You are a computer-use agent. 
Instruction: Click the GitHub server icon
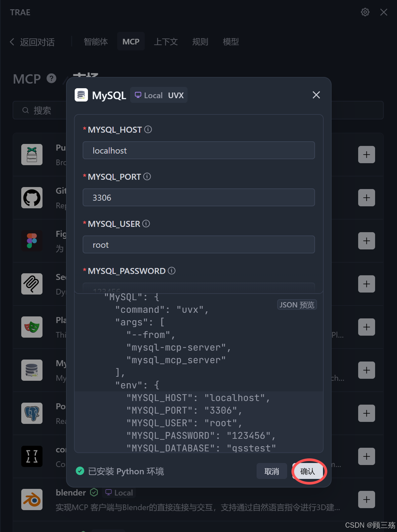tap(32, 198)
